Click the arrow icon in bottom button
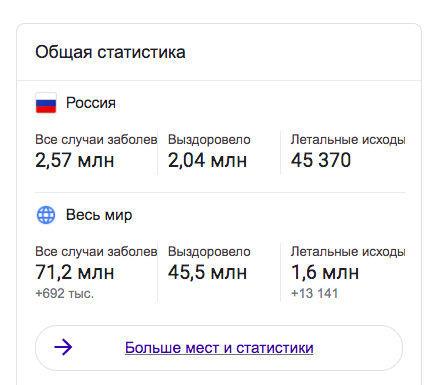This screenshot has height=385, width=436. tap(63, 347)
